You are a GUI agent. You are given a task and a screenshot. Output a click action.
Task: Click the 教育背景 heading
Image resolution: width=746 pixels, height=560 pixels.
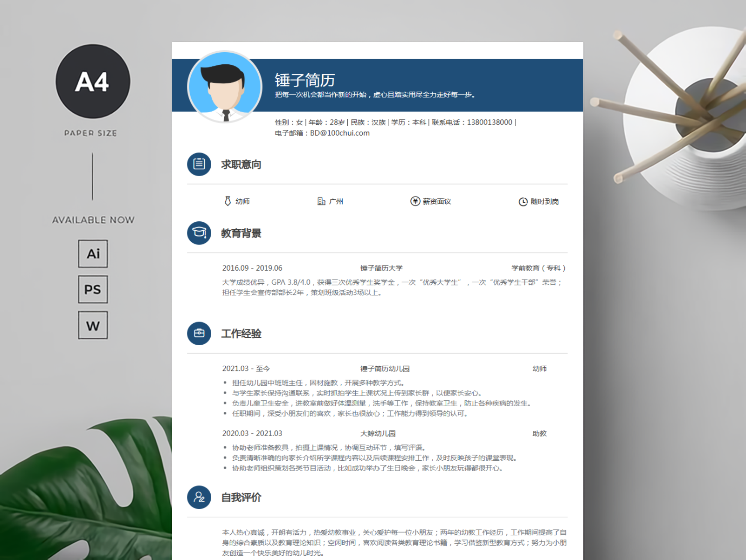[241, 233]
